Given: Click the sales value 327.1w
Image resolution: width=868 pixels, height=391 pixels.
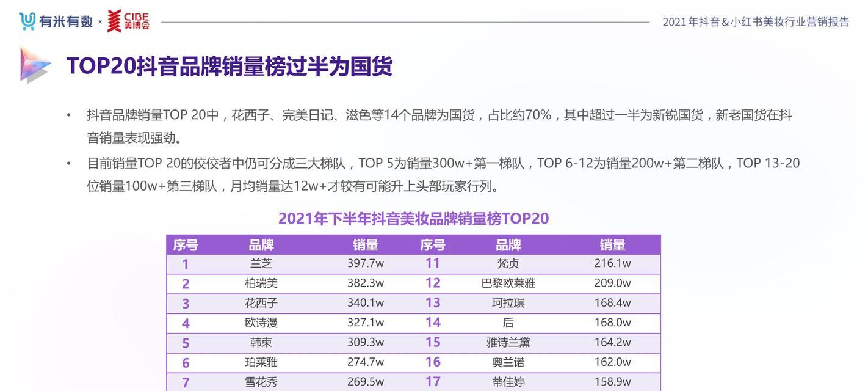Looking at the screenshot, I should coord(366,323).
